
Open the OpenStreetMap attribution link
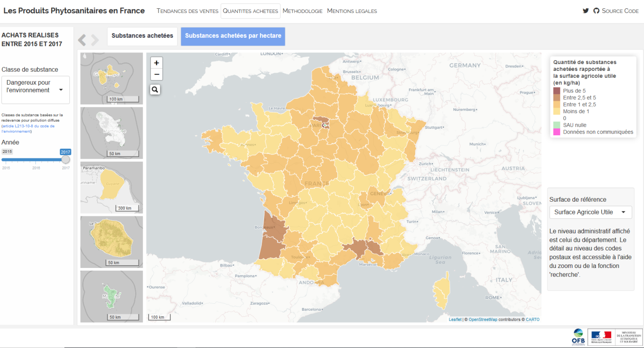coord(483,319)
